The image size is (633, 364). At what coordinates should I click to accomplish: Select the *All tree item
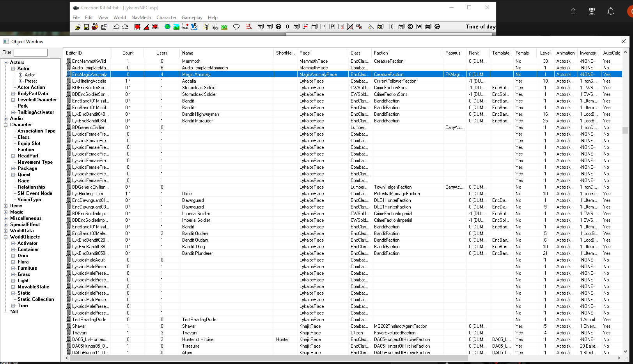coord(14,312)
